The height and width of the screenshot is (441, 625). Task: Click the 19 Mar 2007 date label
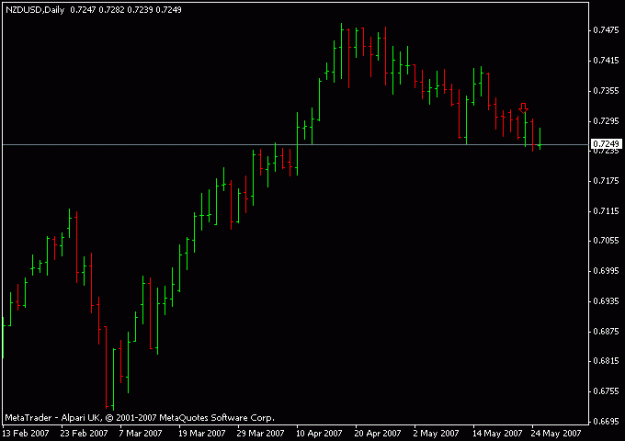point(202,433)
